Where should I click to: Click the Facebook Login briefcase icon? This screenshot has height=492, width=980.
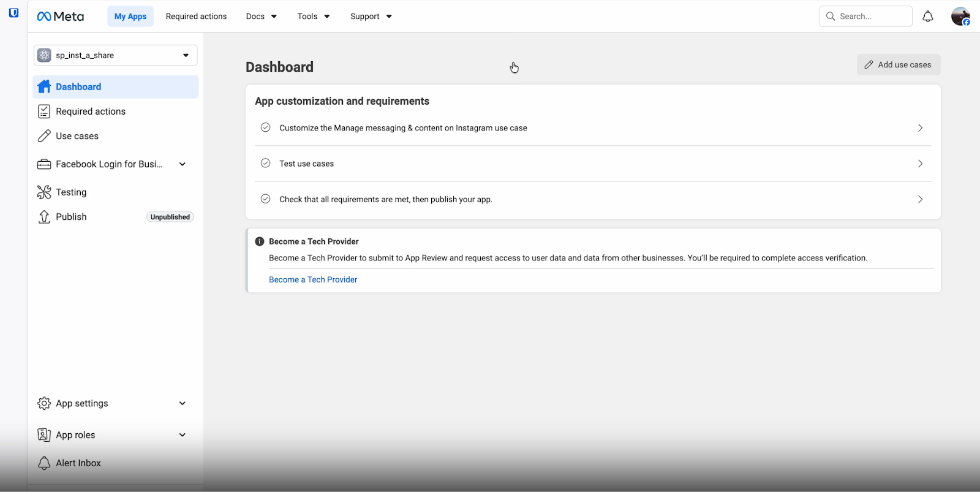44,164
